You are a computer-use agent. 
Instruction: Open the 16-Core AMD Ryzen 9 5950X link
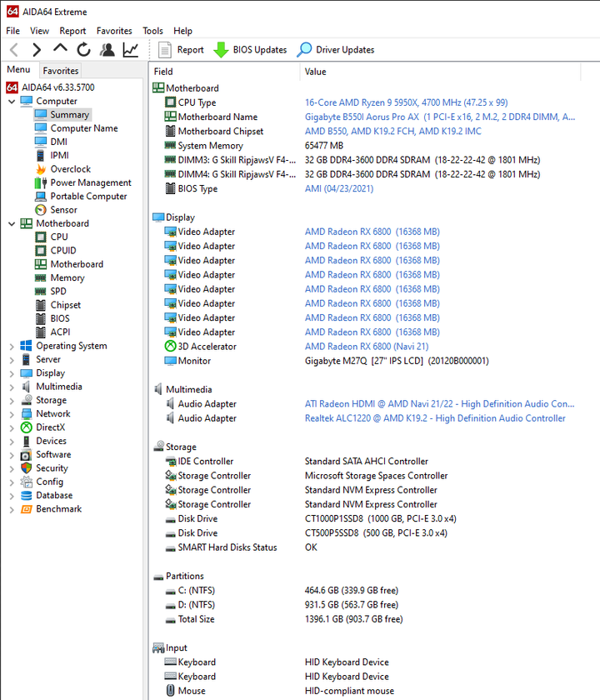pos(407,102)
